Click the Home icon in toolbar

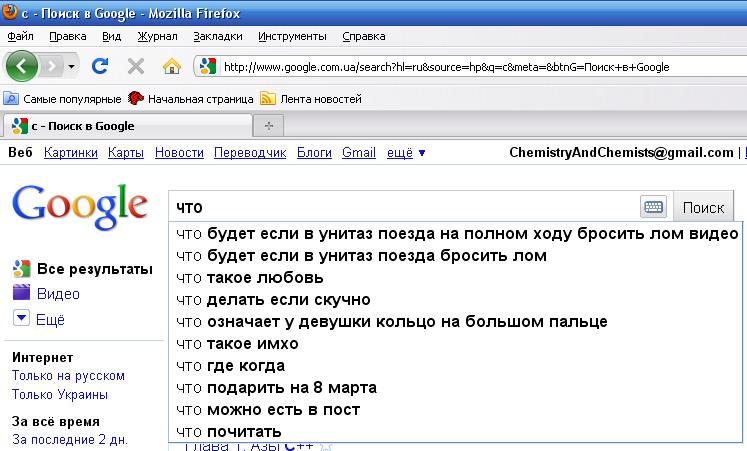point(171,67)
